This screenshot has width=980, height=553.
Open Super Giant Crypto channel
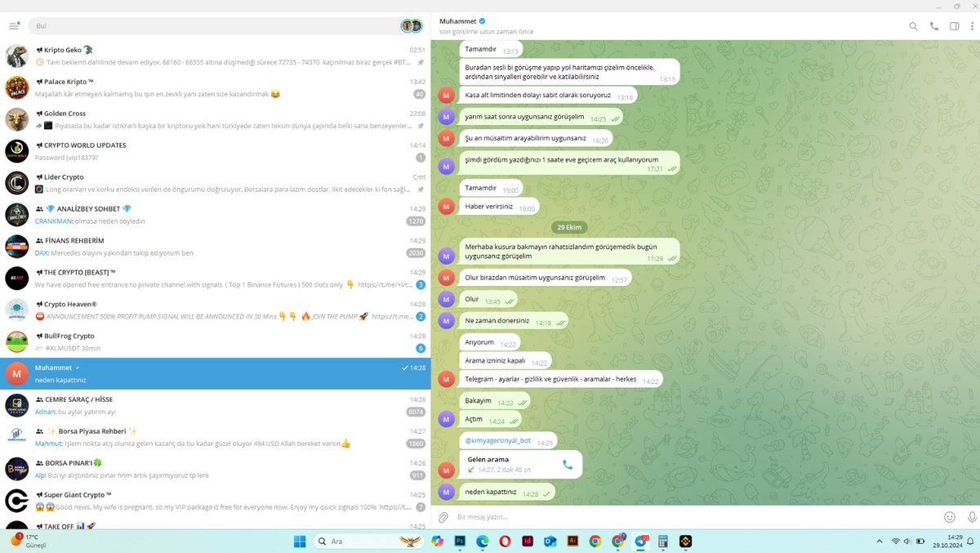(x=216, y=502)
